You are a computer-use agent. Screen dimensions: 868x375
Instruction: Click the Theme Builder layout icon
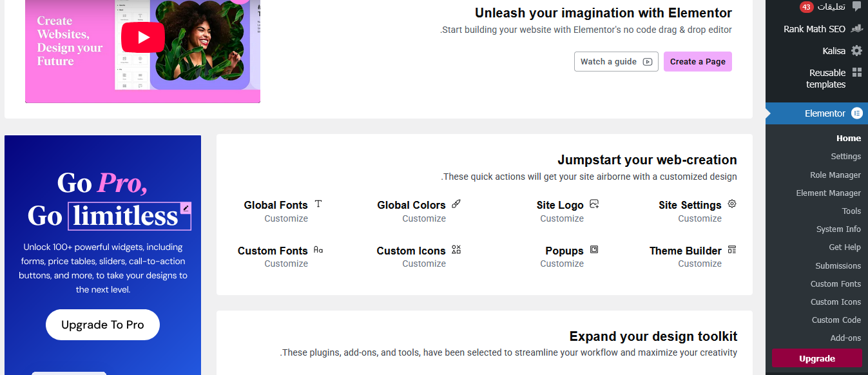point(732,249)
